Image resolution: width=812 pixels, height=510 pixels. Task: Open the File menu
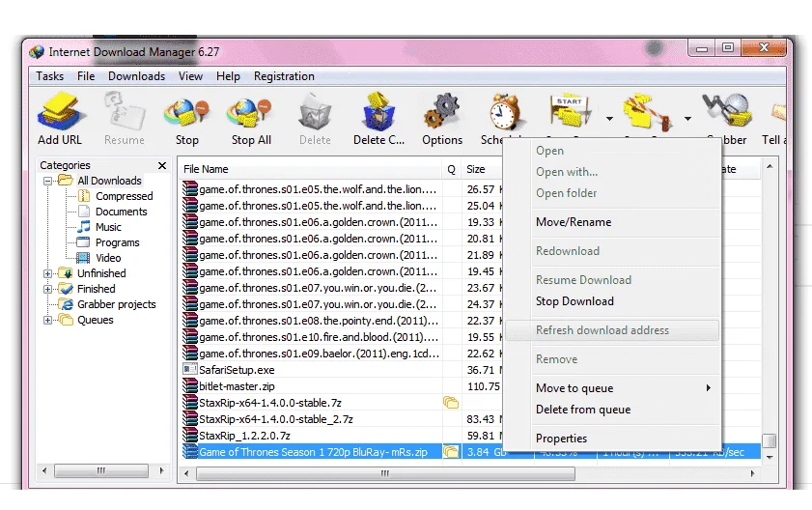pyautogui.click(x=86, y=76)
